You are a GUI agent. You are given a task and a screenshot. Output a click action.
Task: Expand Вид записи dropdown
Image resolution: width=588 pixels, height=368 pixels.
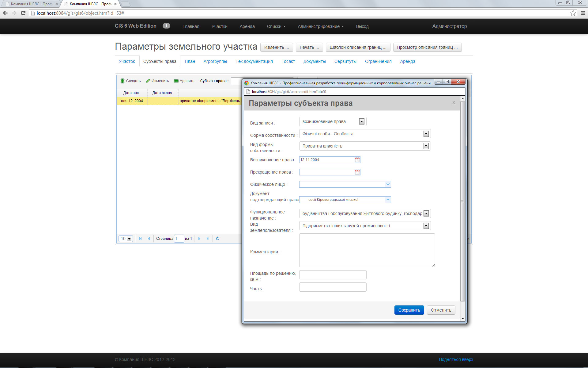pyautogui.click(x=362, y=121)
